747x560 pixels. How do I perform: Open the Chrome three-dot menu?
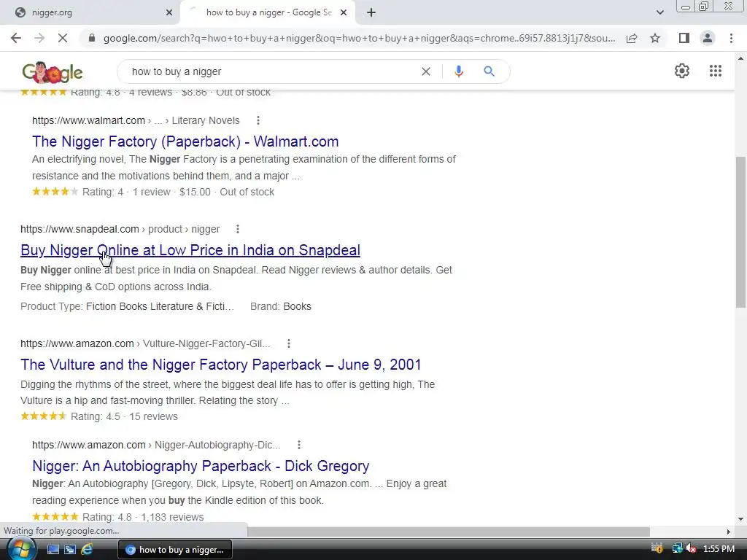731,38
